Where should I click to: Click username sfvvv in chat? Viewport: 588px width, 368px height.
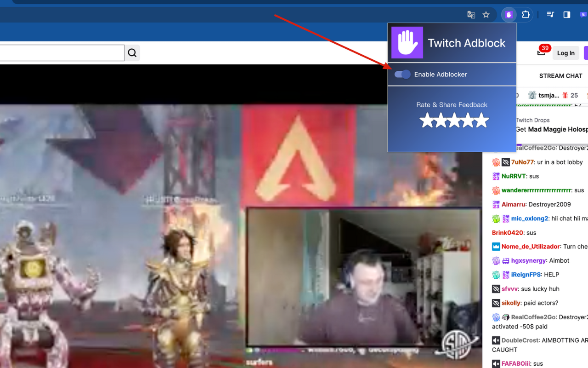510,289
